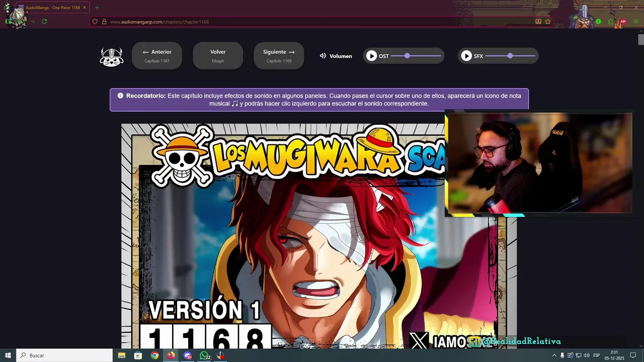
Task: Open the clock showing 2:31
Action: tap(614, 355)
